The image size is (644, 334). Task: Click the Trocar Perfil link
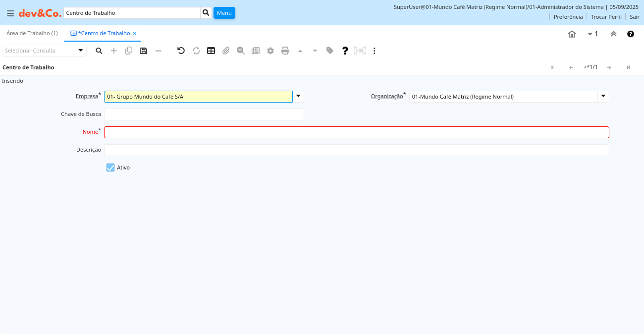click(606, 17)
